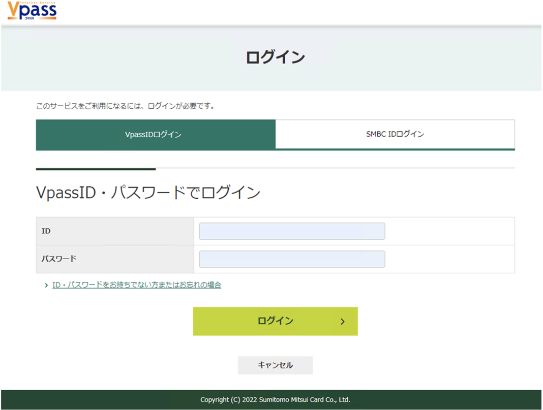
Task: Focus the ID input field
Action: (292, 231)
